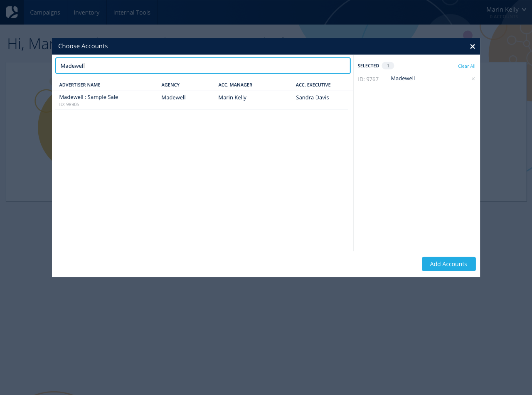Click the Add Accounts button
The height and width of the screenshot is (395, 532).
click(x=448, y=264)
